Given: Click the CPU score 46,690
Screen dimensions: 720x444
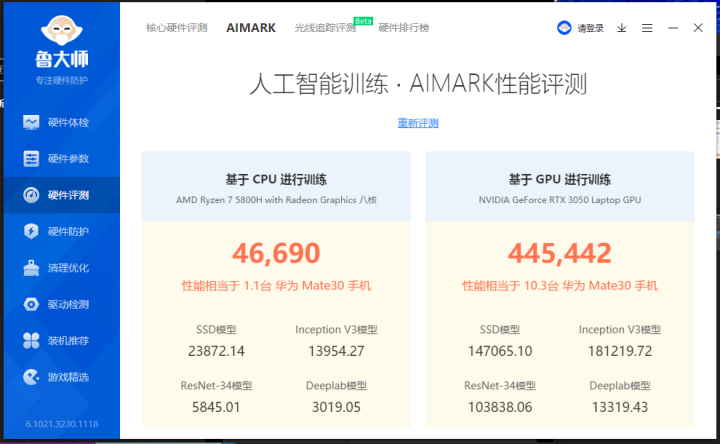Looking at the screenshot, I should (x=276, y=253).
